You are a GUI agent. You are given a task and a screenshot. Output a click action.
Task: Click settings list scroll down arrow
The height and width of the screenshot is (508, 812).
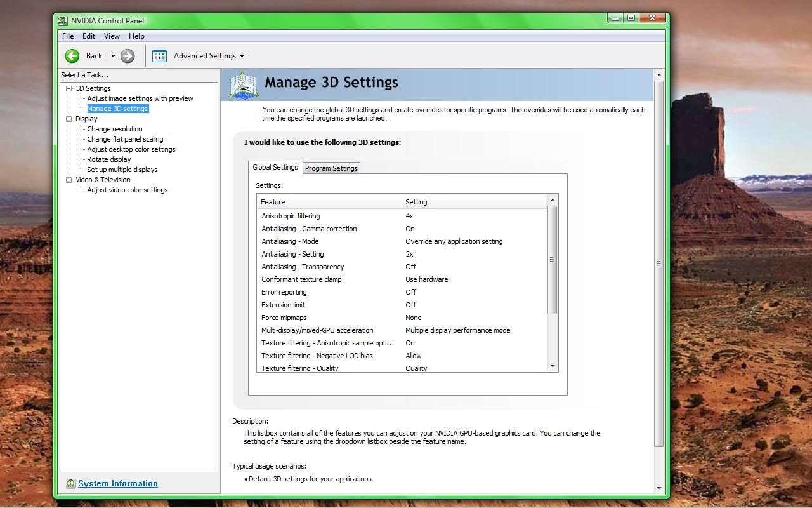(x=553, y=366)
